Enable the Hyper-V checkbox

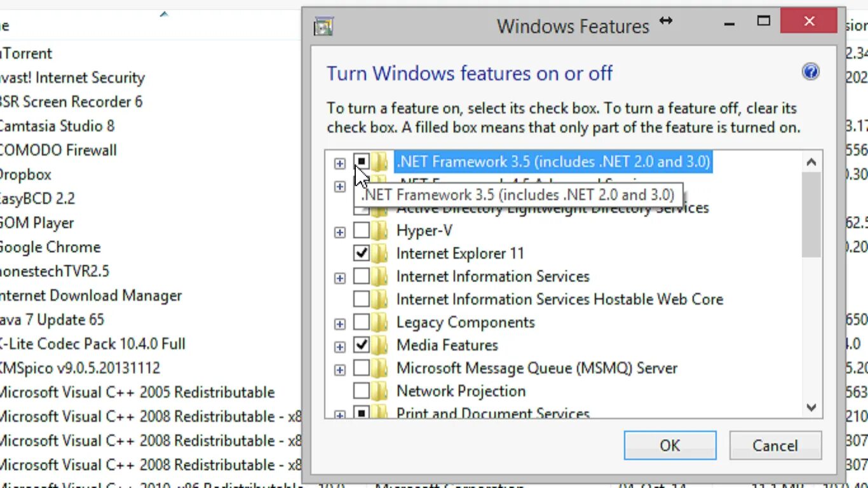(x=361, y=231)
